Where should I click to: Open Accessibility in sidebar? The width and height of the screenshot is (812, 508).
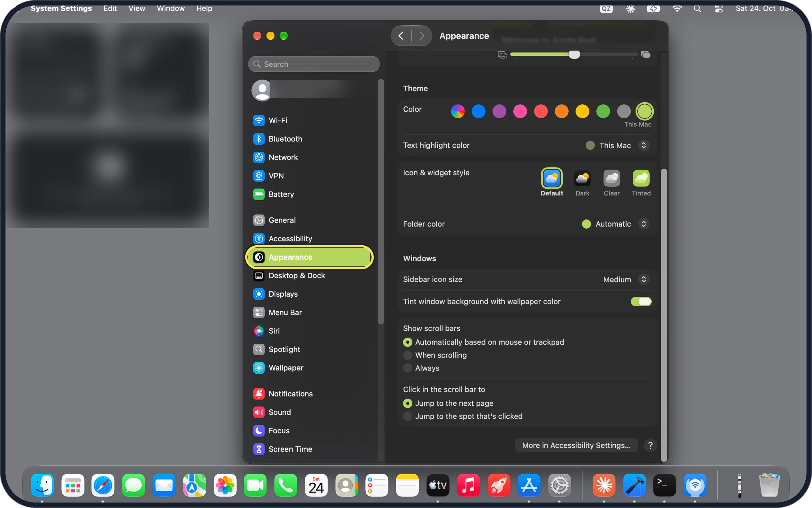click(310, 238)
